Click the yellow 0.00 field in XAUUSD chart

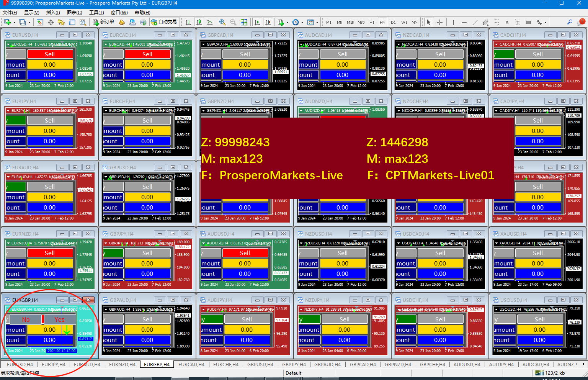[537, 264]
